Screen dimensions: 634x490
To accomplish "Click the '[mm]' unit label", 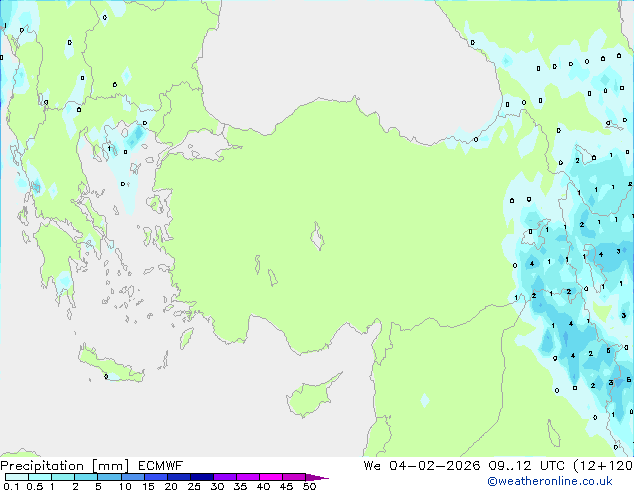I will (x=110, y=466).
